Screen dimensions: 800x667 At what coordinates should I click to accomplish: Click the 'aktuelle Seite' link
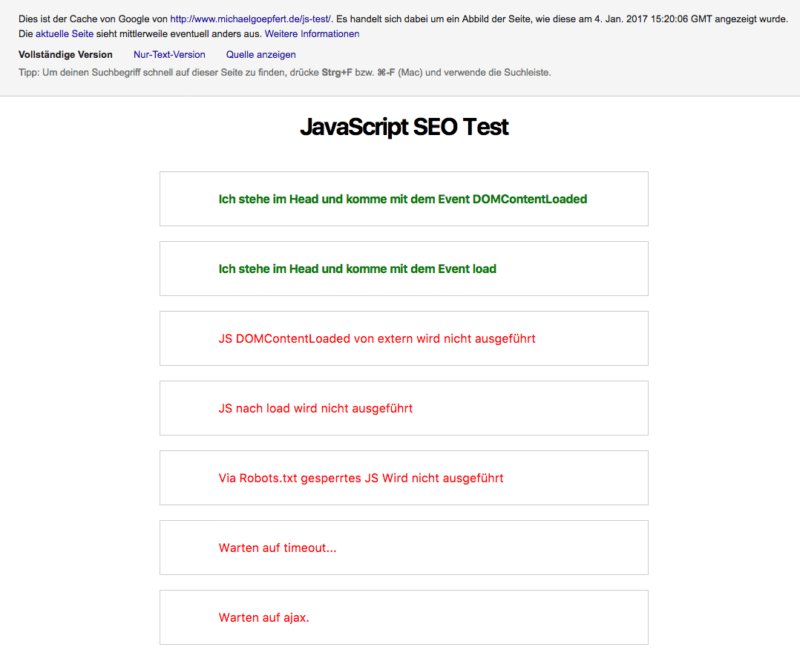(64, 34)
